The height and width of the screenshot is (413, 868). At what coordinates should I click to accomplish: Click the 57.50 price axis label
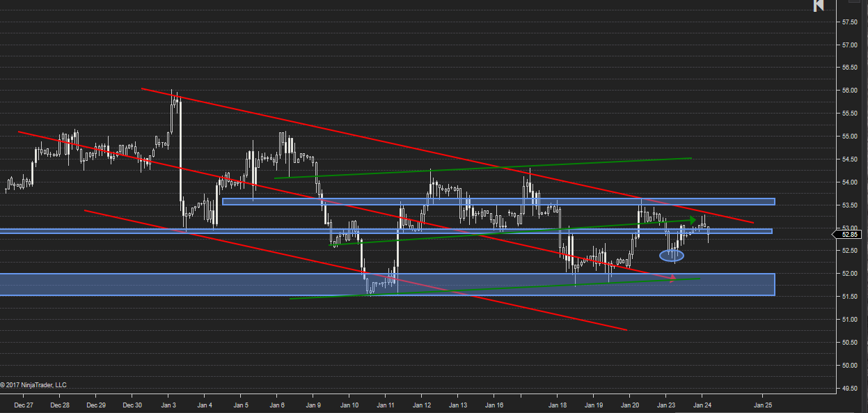pos(849,22)
